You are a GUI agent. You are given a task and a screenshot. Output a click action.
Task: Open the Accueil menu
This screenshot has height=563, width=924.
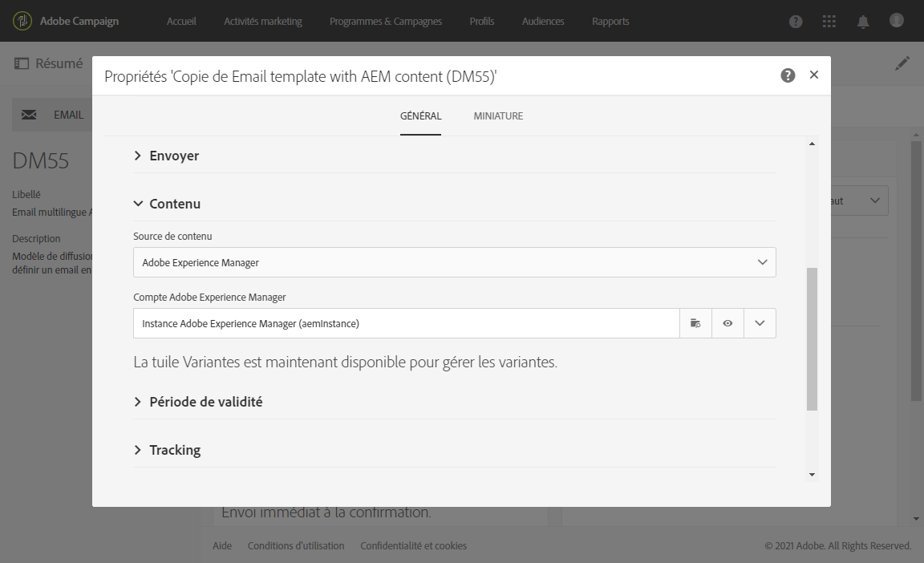point(181,21)
